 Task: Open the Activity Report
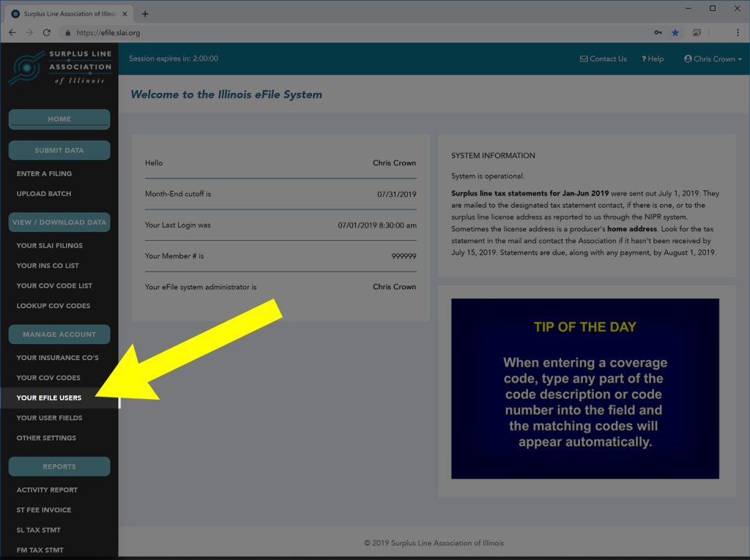pyautogui.click(x=47, y=490)
